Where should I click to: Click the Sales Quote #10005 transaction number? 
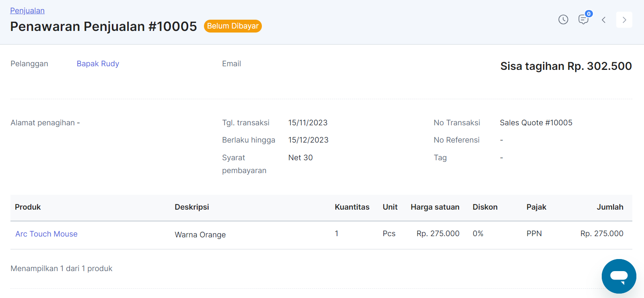536,123
